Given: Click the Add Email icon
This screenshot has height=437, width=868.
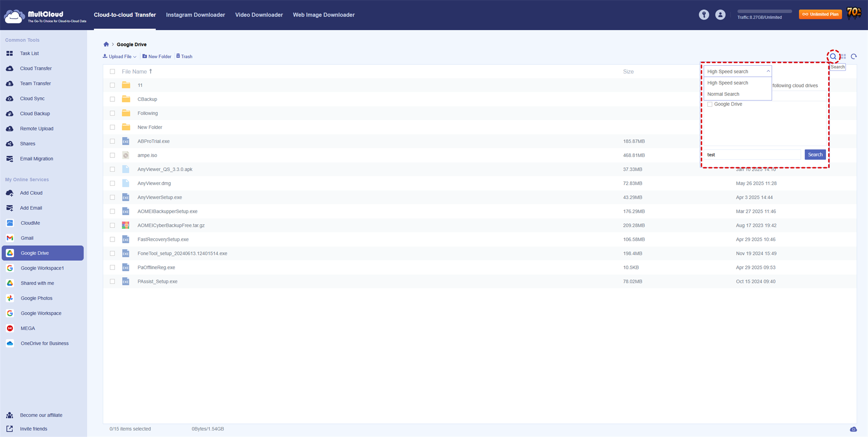Looking at the screenshot, I should pyautogui.click(x=10, y=208).
